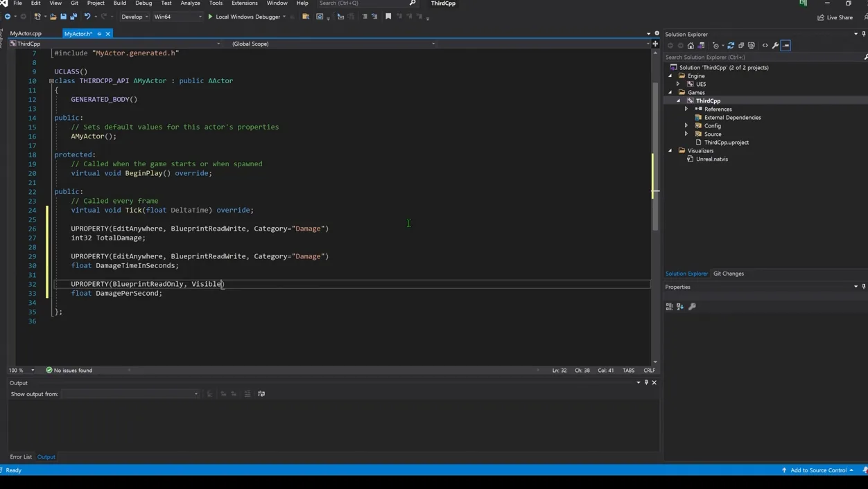Click the Properties wrench in Solution Explorer
This screenshot has height=489, width=868.
pyautogui.click(x=775, y=46)
